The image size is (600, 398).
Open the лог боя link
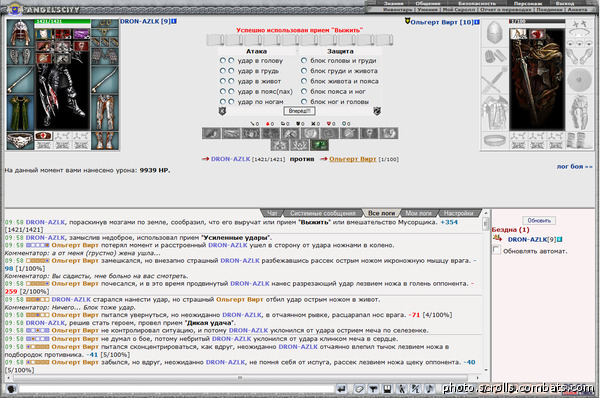pos(574,166)
